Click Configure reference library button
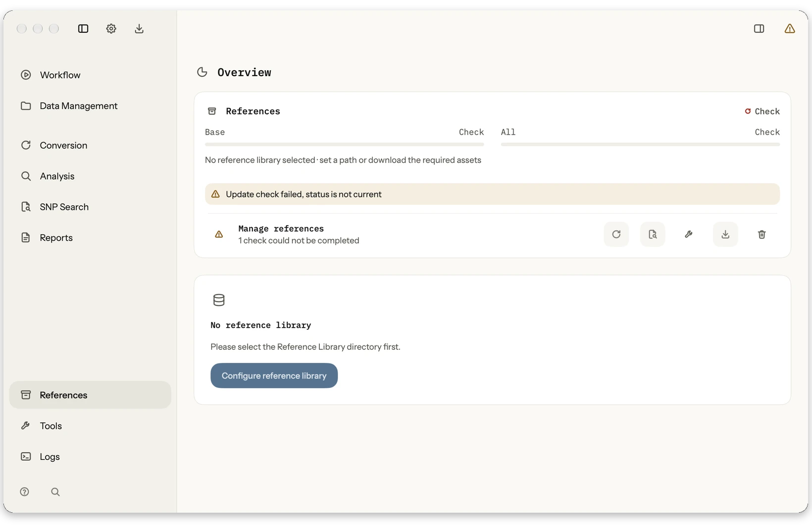Image resolution: width=812 pixels, height=532 pixels. [274, 376]
